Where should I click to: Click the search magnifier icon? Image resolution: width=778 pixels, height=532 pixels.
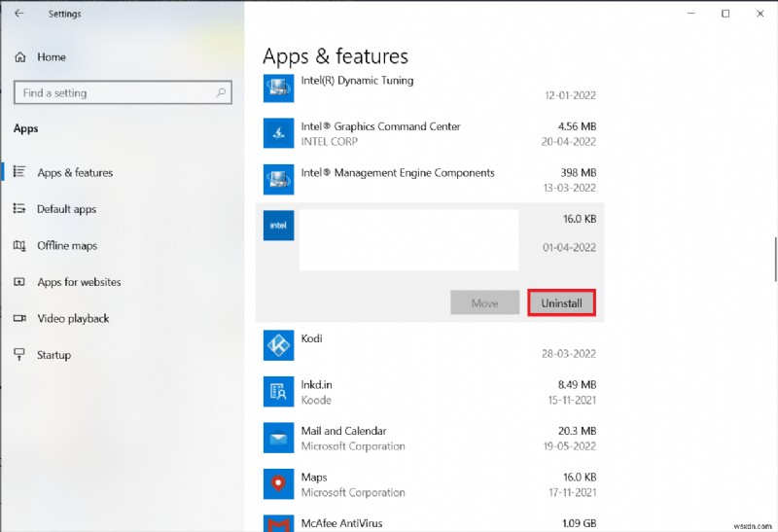221,92
